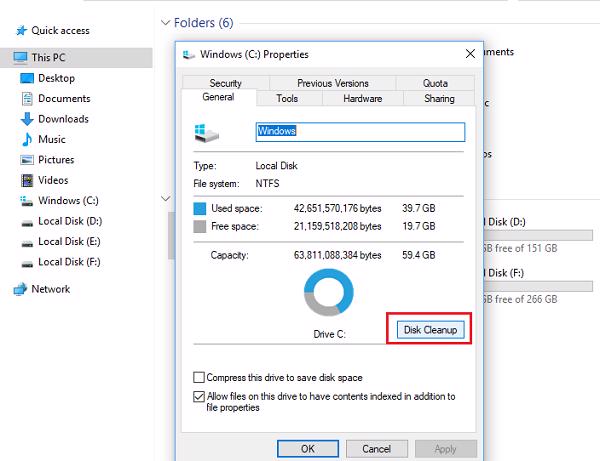
Task: Open the Quota tab
Action: (435, 83)
